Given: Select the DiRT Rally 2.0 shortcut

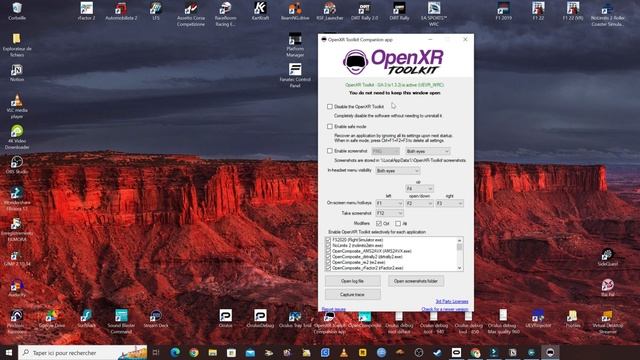Looking at the screenshot, I should click(x=364, y=11).
